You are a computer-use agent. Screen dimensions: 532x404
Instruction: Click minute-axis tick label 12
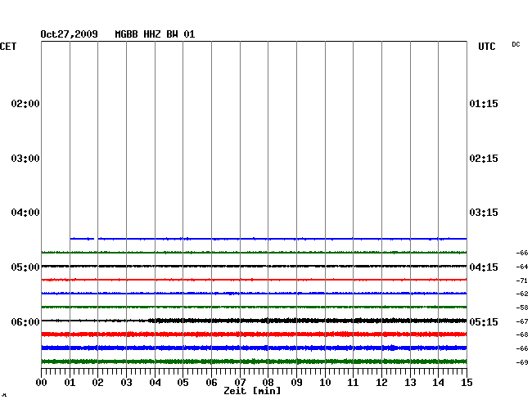[x=381, y=383]
